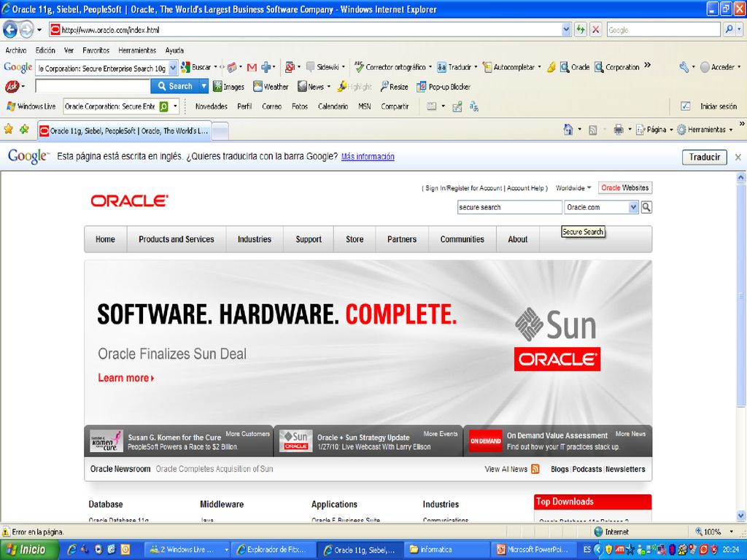Select the Products and Services nav tab

(177, 239)
